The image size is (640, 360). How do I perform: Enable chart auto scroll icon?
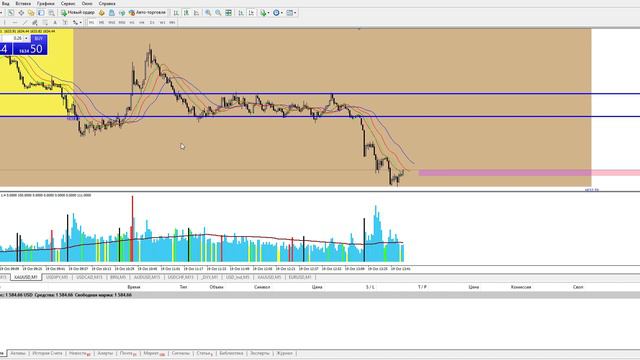click(x=241, y=13)
